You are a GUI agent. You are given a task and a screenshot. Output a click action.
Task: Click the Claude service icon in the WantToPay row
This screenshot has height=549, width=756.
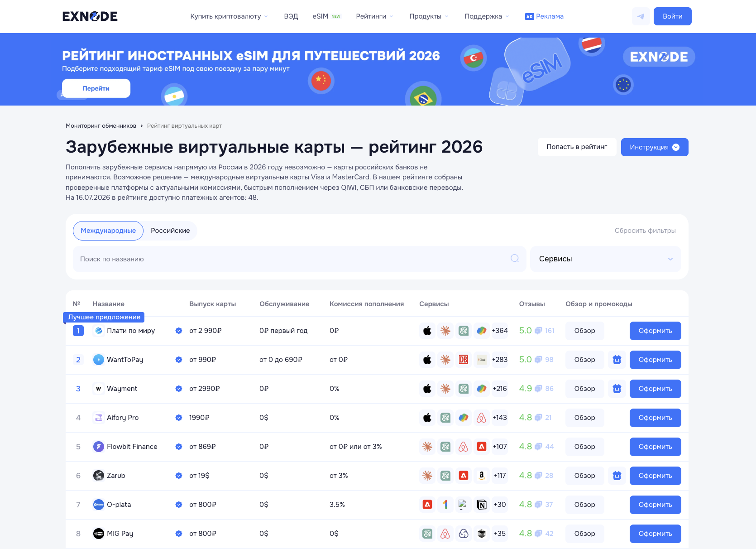(x=445, y=360)
